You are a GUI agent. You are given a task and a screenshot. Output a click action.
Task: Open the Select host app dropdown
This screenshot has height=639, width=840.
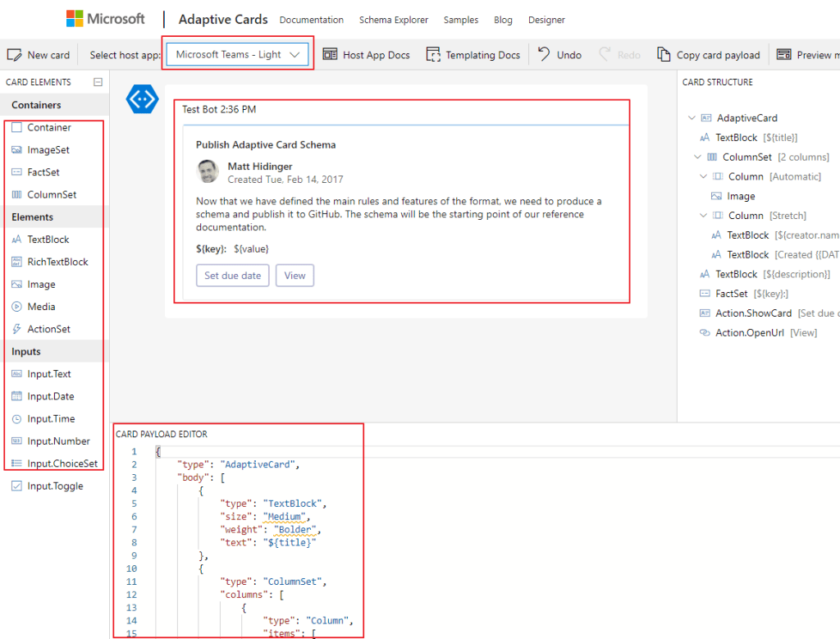[238, 55]
